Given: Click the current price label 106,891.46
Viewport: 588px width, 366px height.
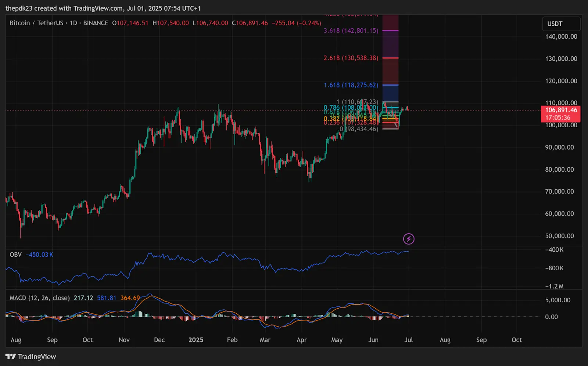Looking at the screenshot, I should (561, 110).
